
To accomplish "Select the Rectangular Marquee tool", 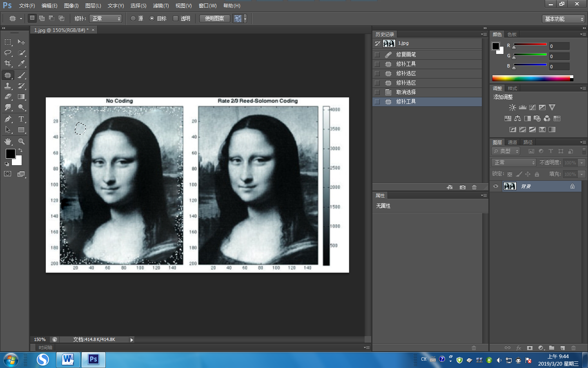I will [x=8, y=42].
